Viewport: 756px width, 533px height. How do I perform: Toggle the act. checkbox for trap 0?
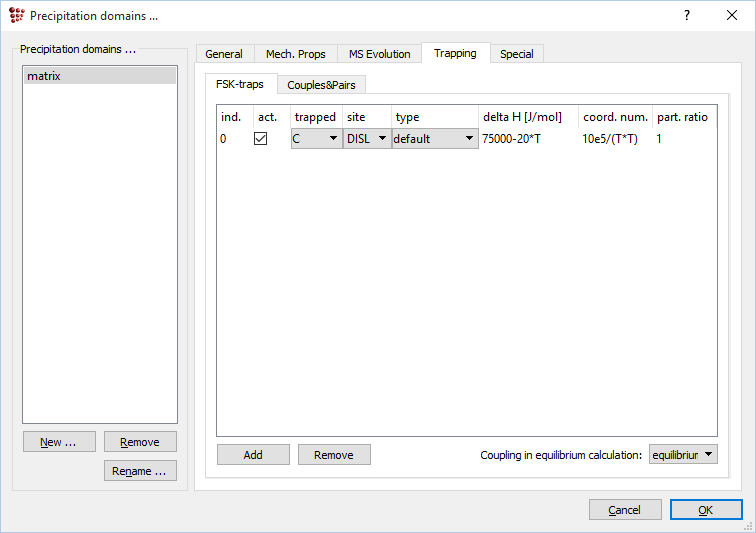pyautogui.click(x=261, y=139)
